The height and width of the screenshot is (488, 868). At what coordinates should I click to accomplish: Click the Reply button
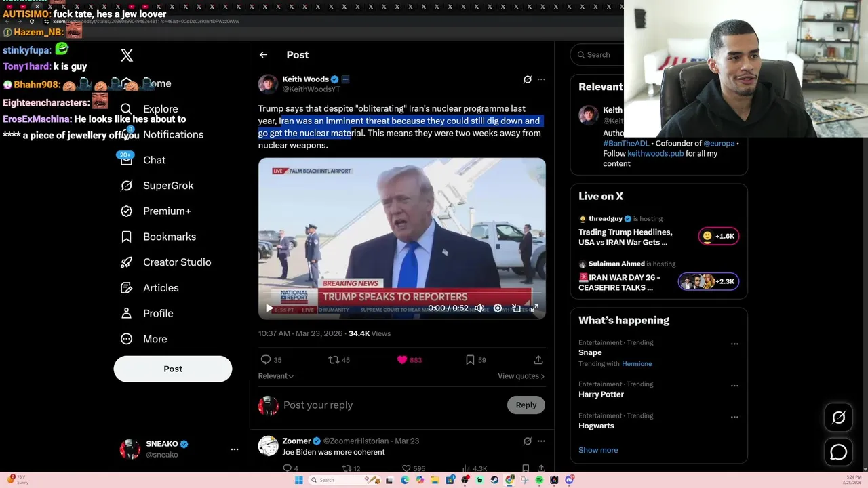pos(526,405)
